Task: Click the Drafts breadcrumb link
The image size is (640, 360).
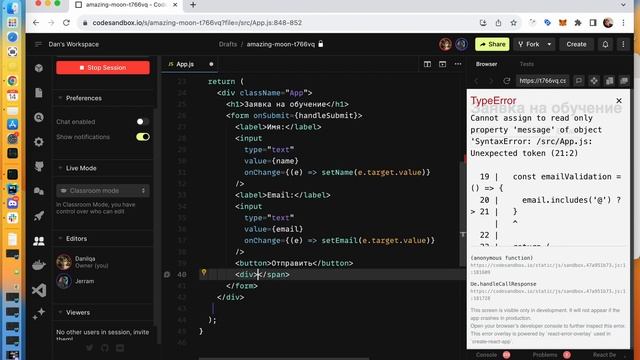Action: [228, 44]
